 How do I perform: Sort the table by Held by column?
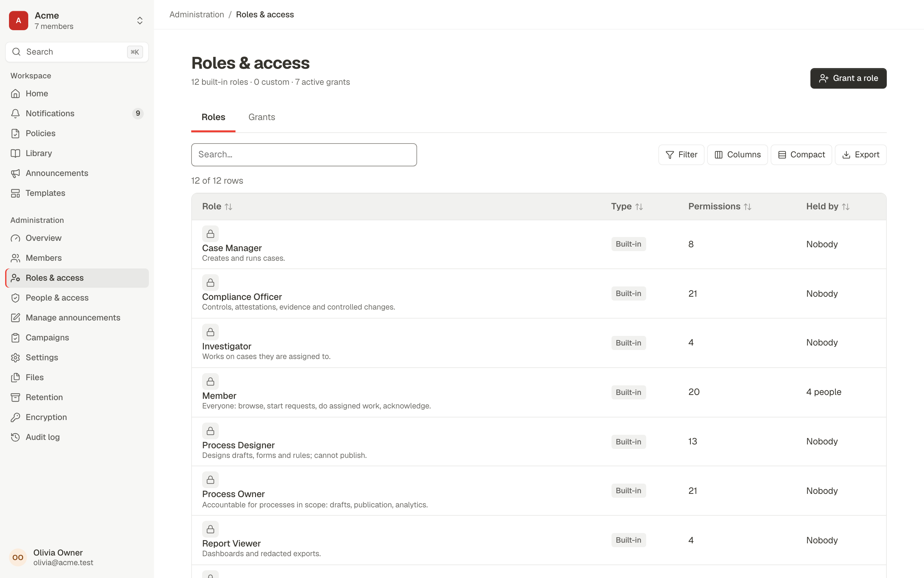click(828, 206)
